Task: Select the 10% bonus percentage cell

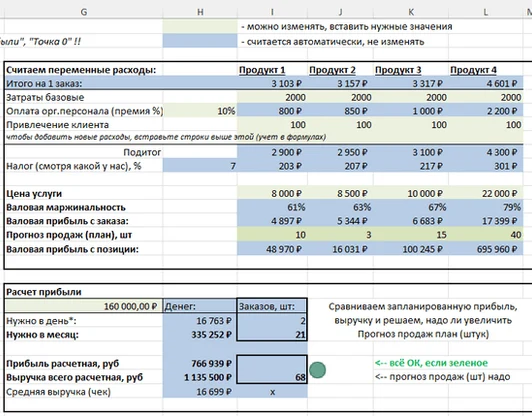Action: tap(200, 111)
